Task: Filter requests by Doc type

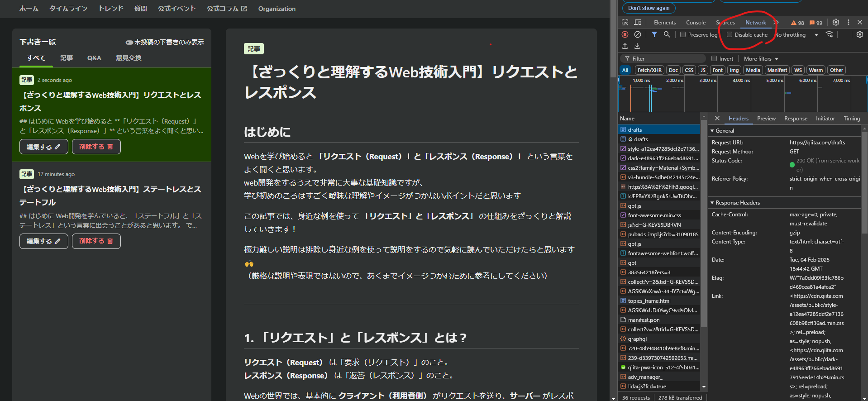Action: click(x=673, y=70)
